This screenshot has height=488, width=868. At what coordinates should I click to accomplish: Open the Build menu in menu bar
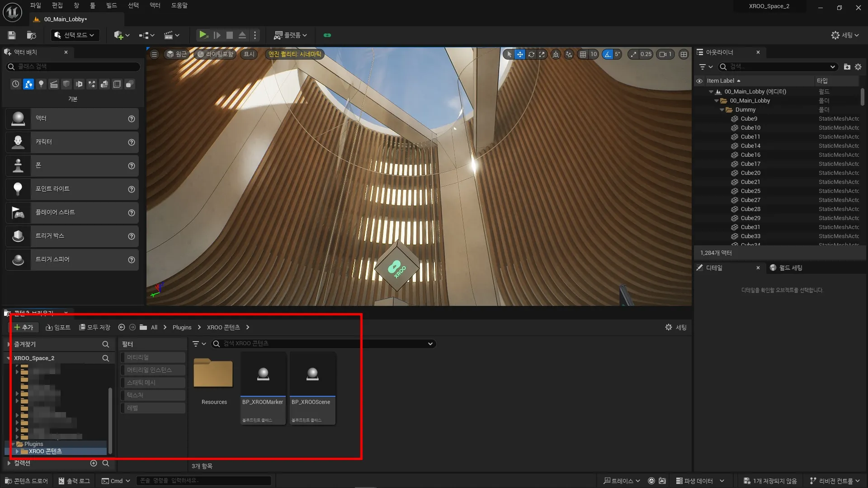tap(111, 5)
